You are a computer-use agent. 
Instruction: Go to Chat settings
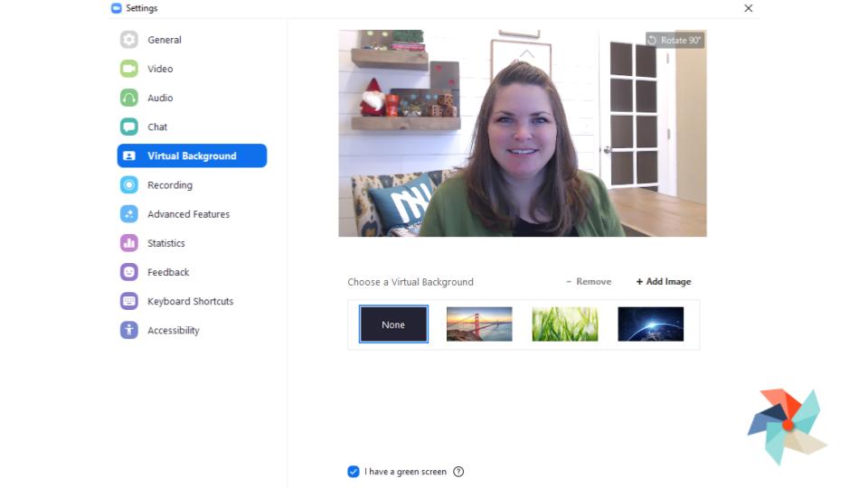click(x=157, y=127)
